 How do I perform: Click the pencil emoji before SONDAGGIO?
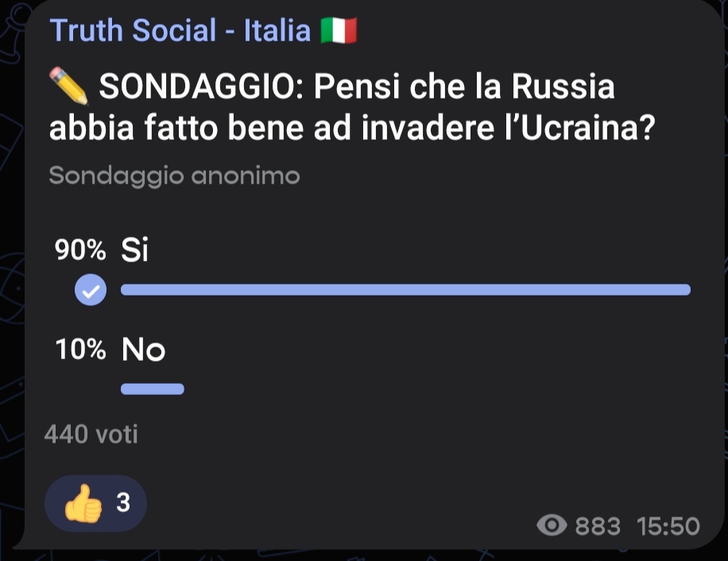pos(68,85)
